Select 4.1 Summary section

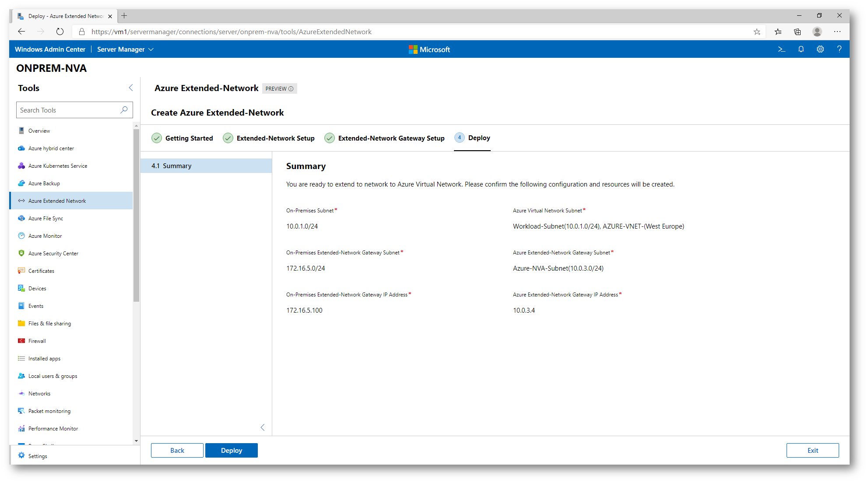[x=206, y=166]
